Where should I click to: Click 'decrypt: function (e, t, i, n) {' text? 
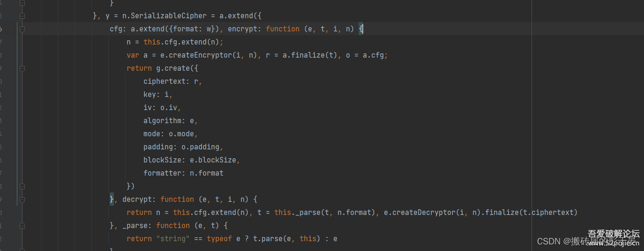pyautogui.click(x=190, y=199)
